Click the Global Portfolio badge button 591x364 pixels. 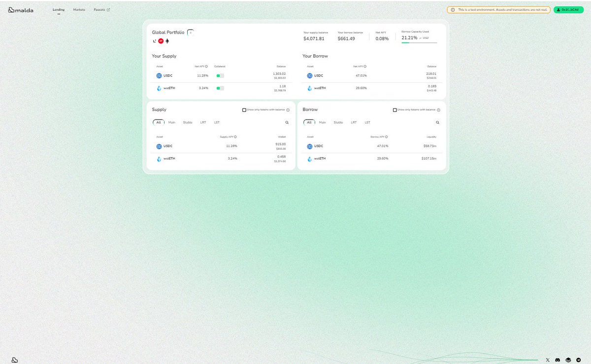[x=191, y=32]
